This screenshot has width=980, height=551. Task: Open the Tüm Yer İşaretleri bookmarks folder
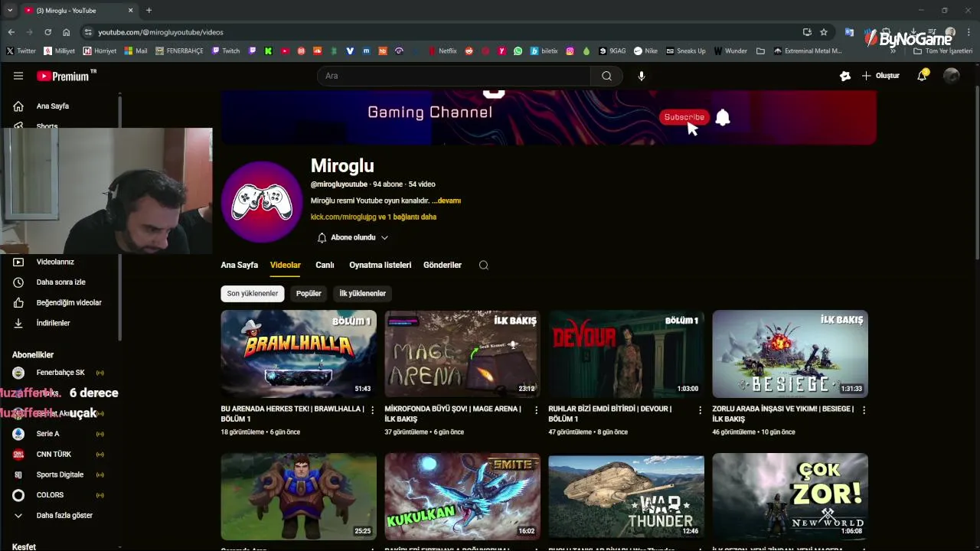(942, 51)
